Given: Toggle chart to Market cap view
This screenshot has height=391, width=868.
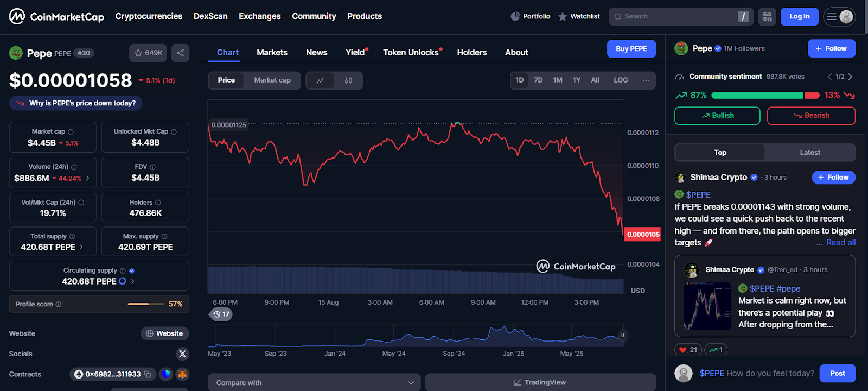Looking at the screenshot, I should tap(272, 80).
